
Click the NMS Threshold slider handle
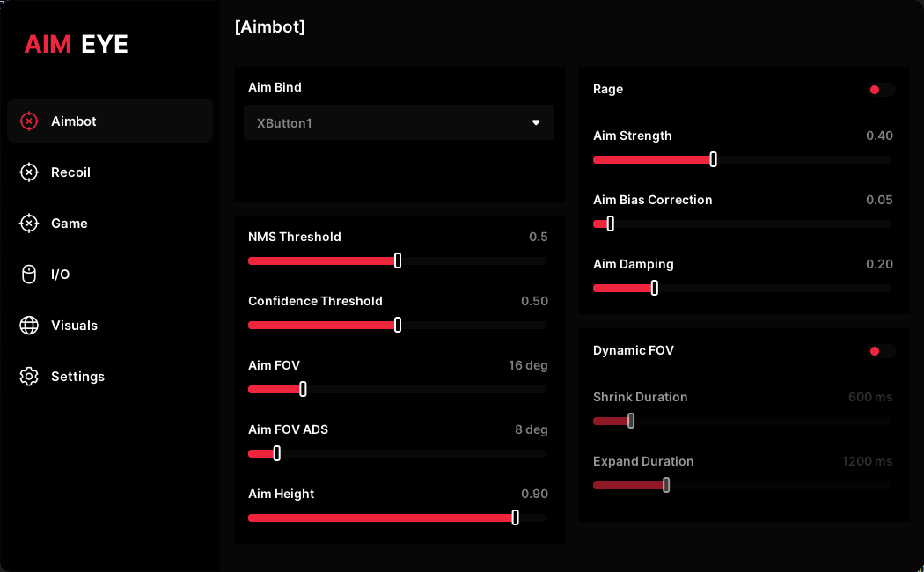pyautogui.click(x=398, y=260)
